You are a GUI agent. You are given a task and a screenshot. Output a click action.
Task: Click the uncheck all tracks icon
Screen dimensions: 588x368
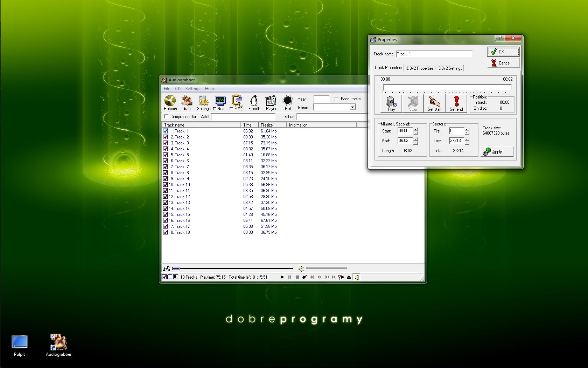(170, 277)
